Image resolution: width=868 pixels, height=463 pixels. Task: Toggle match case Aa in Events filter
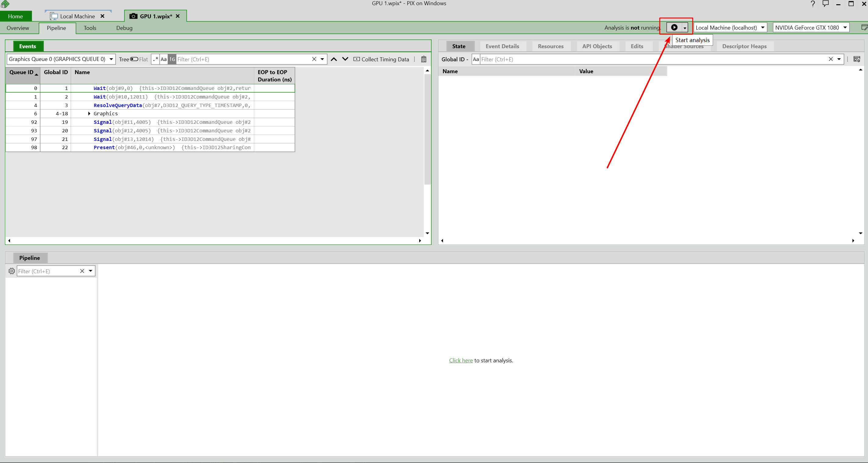[163, 59]
